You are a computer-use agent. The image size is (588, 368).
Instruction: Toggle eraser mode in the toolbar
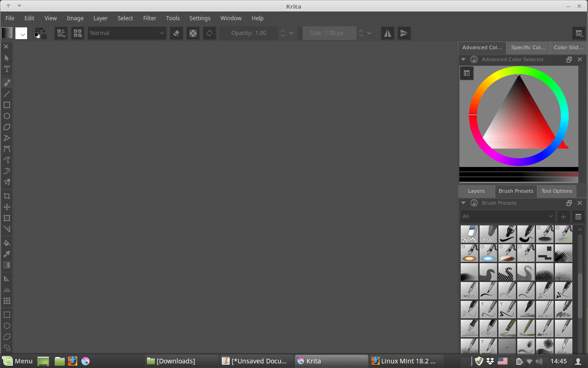(176, 33)
